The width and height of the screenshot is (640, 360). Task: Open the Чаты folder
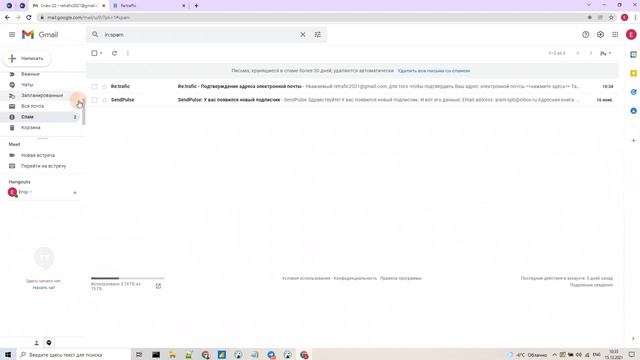point(27,85)
